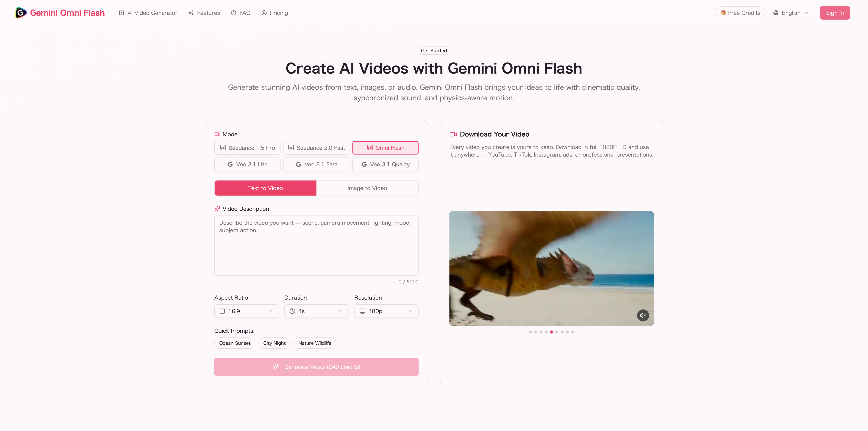The width and height of the screenshot is (868, 431).
Task: Choose the City Night quick prompt
Action: coord(274,343)
